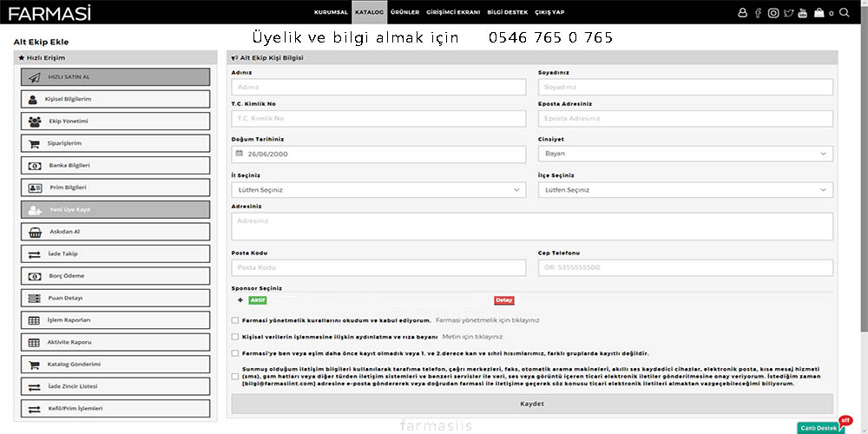The image size is (868, 434).
Task: Click the person icon beside Kişisel Bilgilerim
Action: 33,100
